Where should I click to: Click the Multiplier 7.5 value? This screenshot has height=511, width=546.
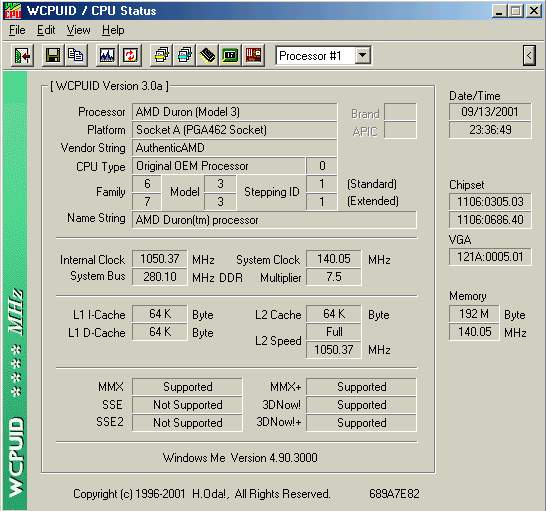coord(334,277)
